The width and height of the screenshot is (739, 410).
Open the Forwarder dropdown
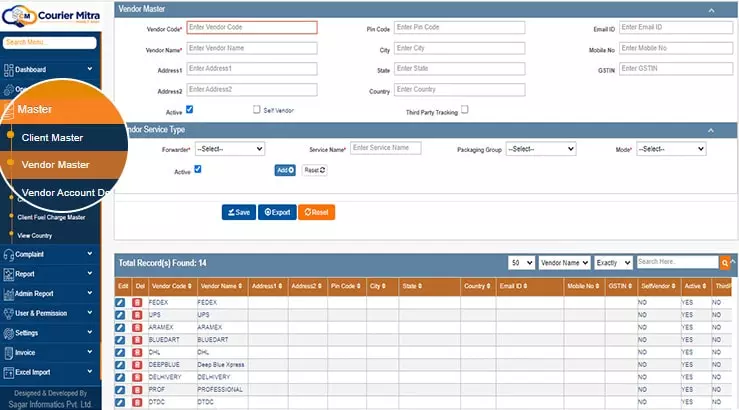[229, 149]
